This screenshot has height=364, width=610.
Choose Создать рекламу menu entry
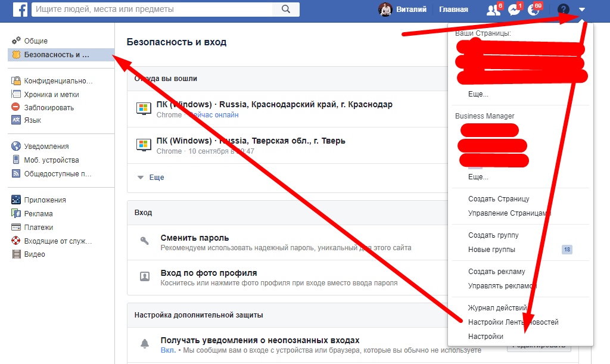497,272
